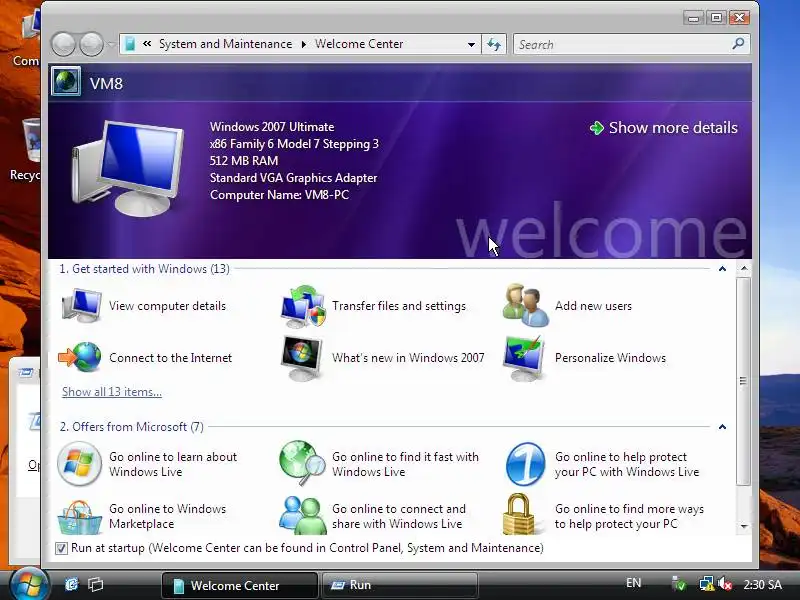Click System and Maintenance breadcrumb

point(226,44)
